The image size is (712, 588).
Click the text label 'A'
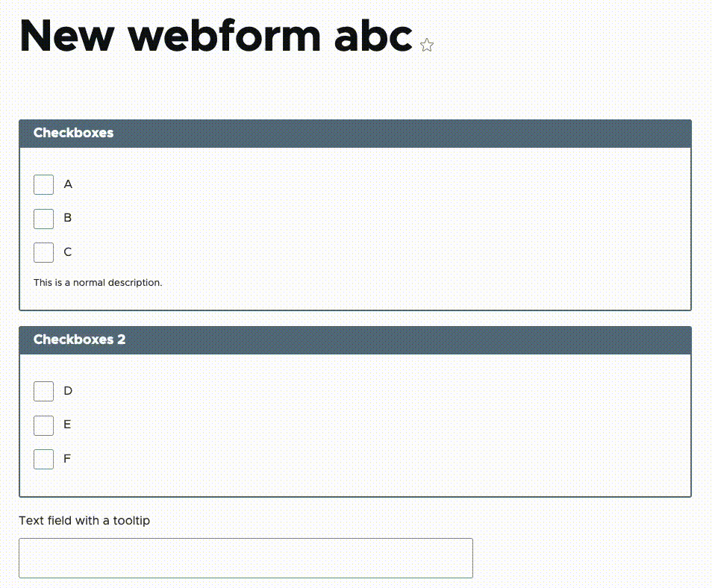point(68,184)
